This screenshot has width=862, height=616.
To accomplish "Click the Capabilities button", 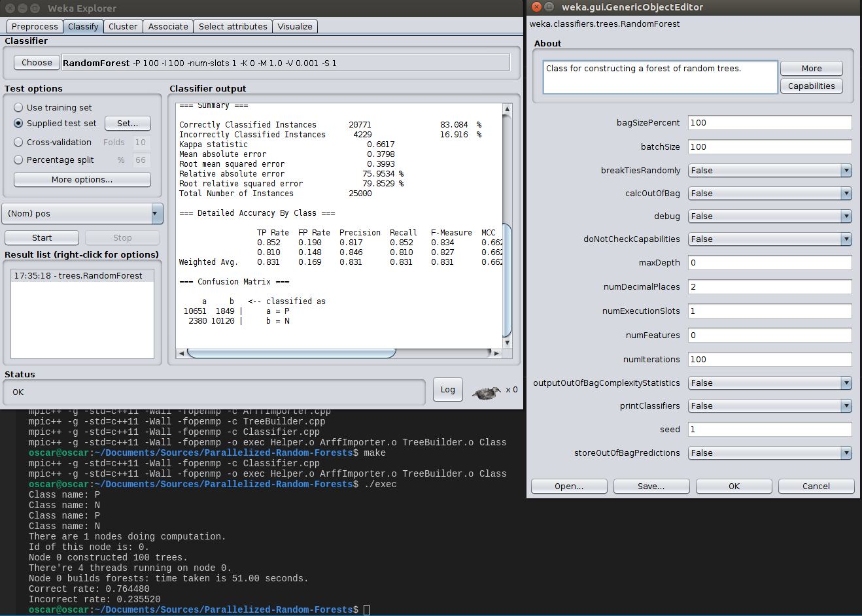I will click(812, 86).
